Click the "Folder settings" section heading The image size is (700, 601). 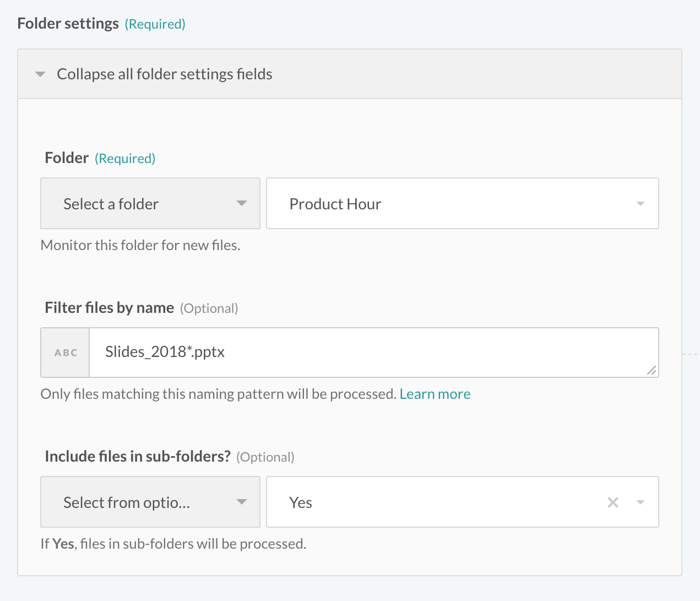(x=68, y=24)
